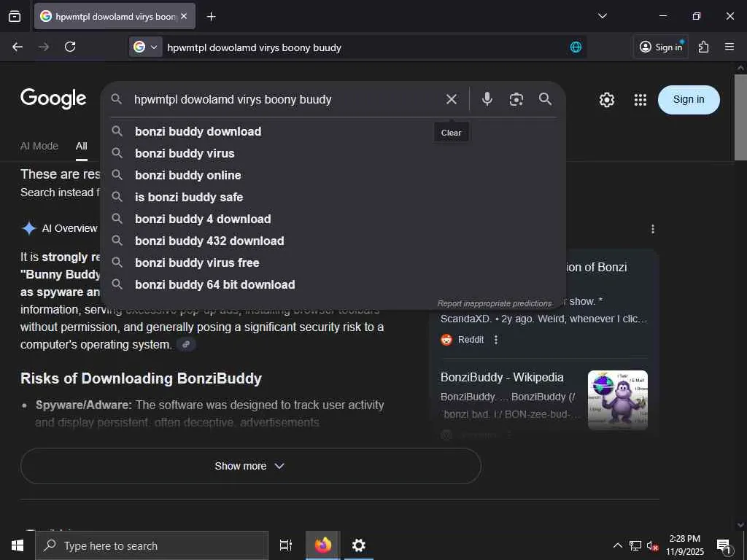
Task: Select the All results tab
Action: coord(82,146)
